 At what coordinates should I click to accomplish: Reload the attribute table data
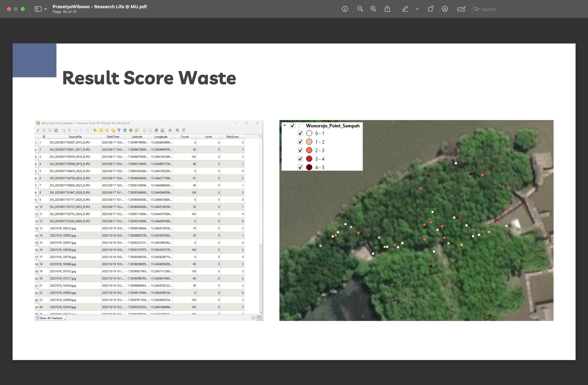56,130
